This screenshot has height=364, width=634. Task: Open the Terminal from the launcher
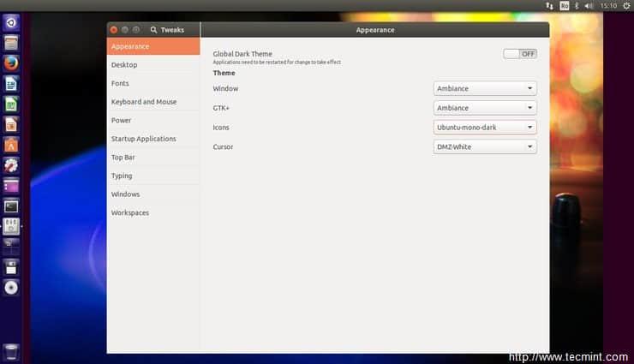click(x=11, y=206)
